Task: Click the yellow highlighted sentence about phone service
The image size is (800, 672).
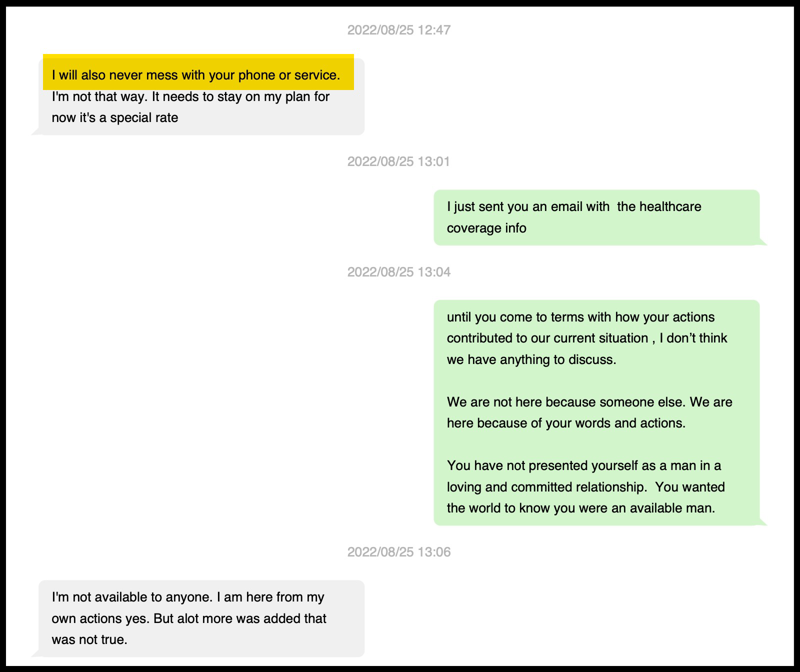Action: click(x=196, y=75)
